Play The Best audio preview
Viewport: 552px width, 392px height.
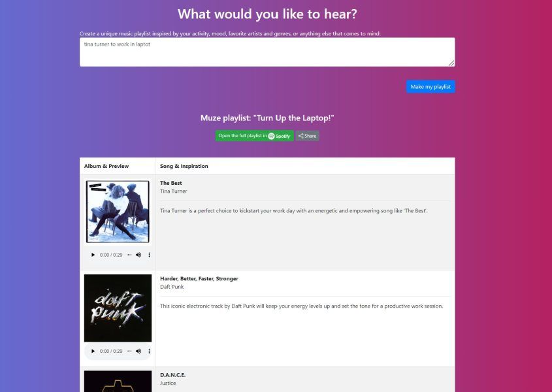point(93,255)
